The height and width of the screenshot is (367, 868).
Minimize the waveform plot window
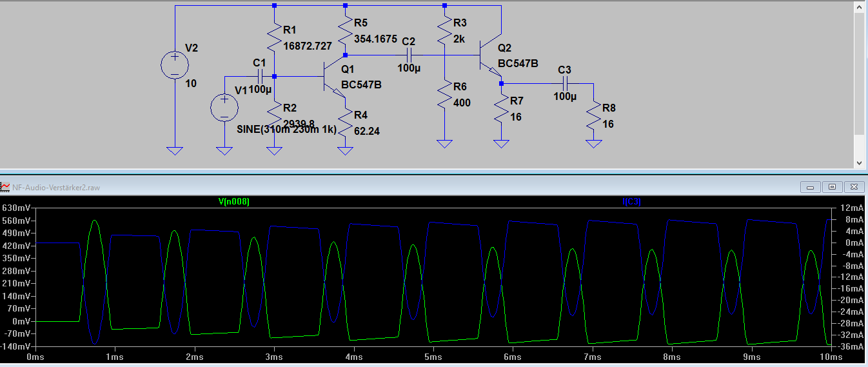click(810, 187)
